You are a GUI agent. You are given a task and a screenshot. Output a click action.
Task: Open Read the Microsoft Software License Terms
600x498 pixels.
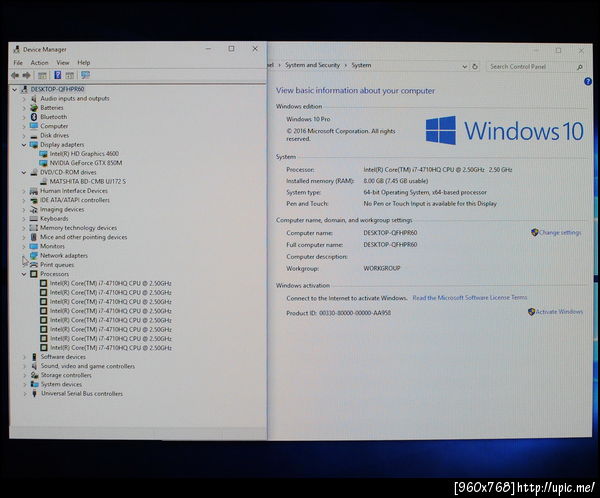tap(470, 298)
